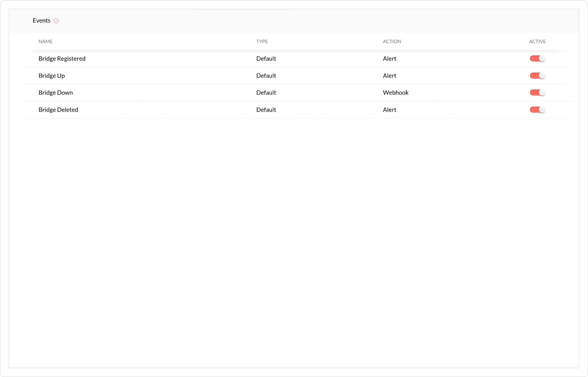Click the TYPE column header
This screenshot has height=377, width=588.
[262, 41]
